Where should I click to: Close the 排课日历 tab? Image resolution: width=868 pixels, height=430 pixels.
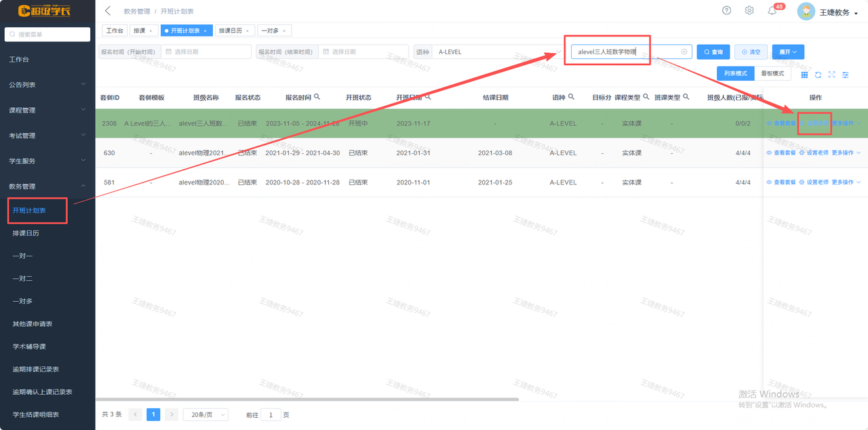point(248,31)
